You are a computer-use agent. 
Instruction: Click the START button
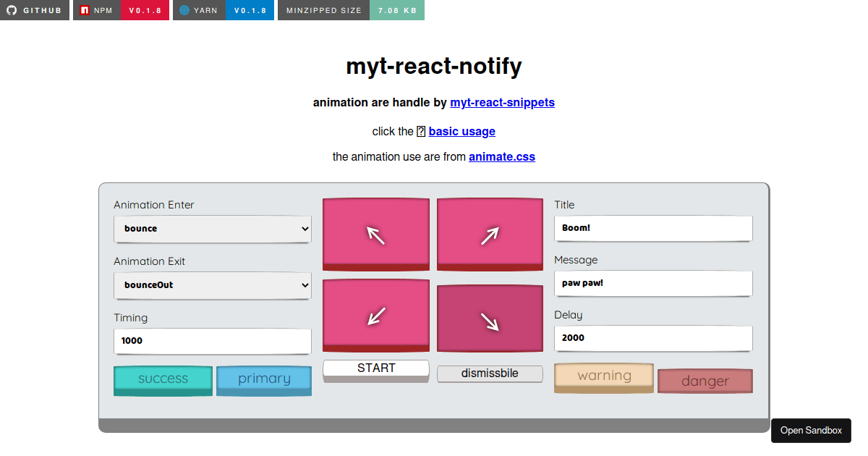375,367
